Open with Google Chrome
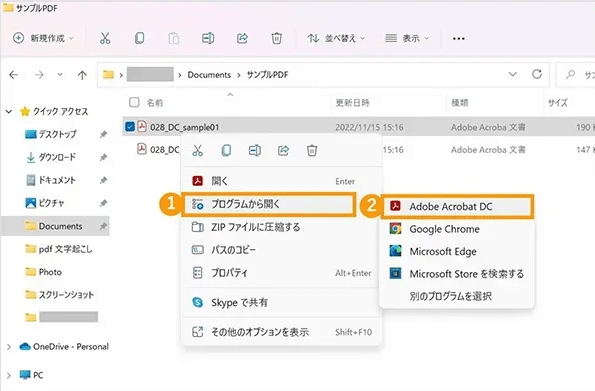 click(457, 229)
